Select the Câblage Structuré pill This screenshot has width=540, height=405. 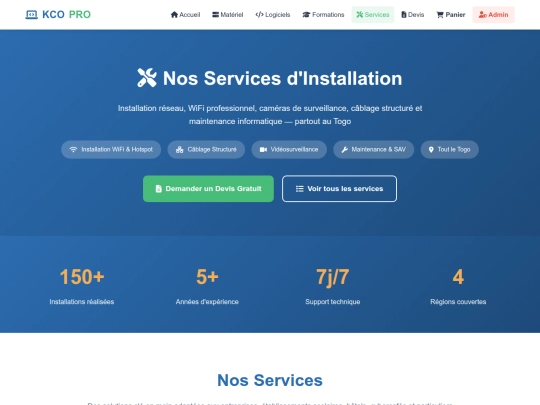(x=206, y=149)
